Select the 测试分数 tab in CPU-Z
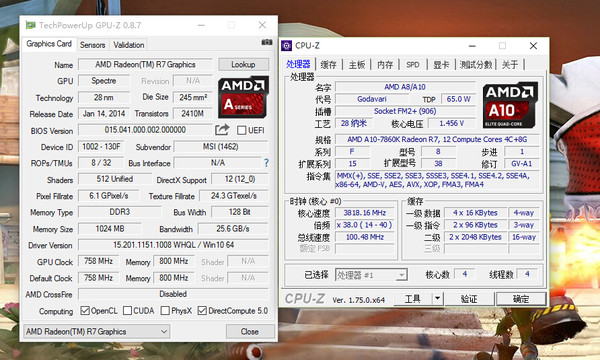 [x=476, y=65]
